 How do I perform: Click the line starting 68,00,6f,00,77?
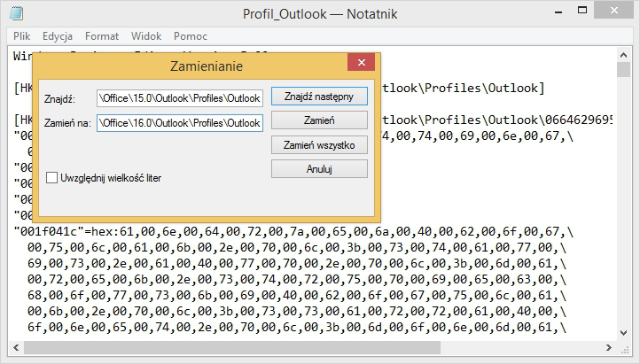[x=297, y=295]
